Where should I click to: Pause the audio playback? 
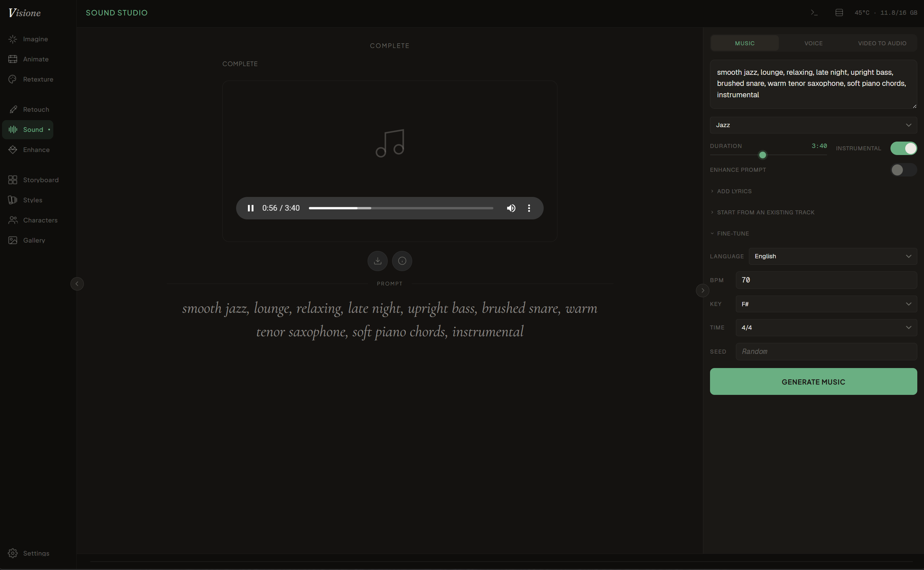251,208
